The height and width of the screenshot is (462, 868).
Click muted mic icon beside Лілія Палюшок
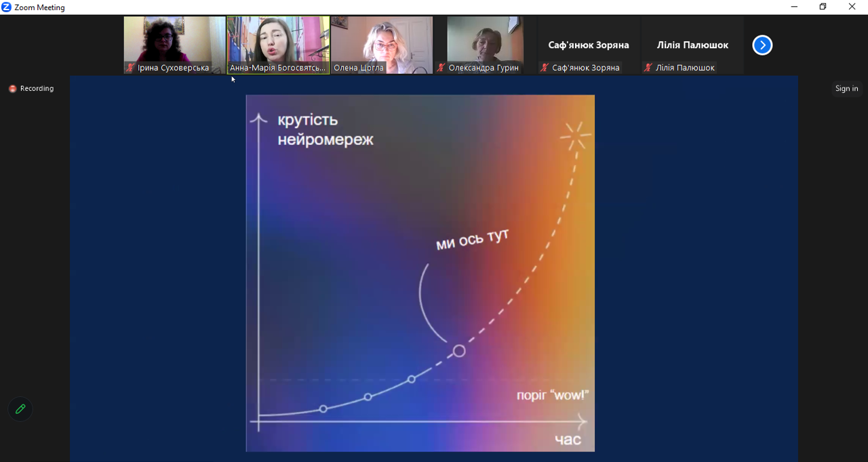tap(648, 68)
